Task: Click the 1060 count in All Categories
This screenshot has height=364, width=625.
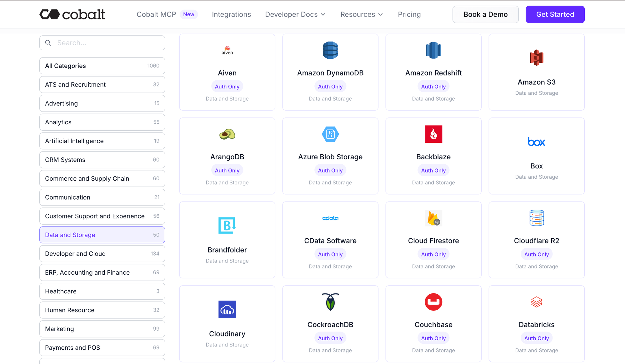Action: pyautogui.click(x=153, y=66)
